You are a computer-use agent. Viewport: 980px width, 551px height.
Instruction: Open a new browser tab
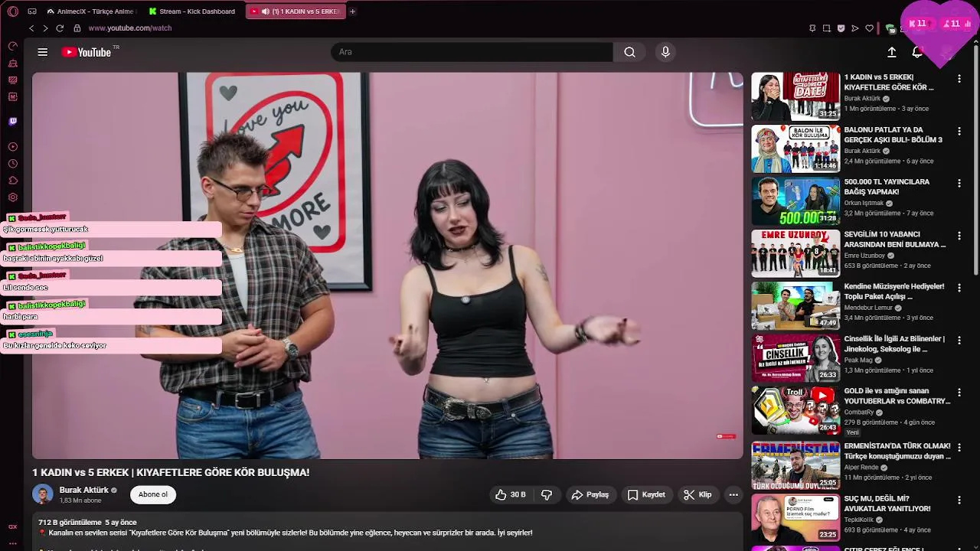tap(352, 11)
